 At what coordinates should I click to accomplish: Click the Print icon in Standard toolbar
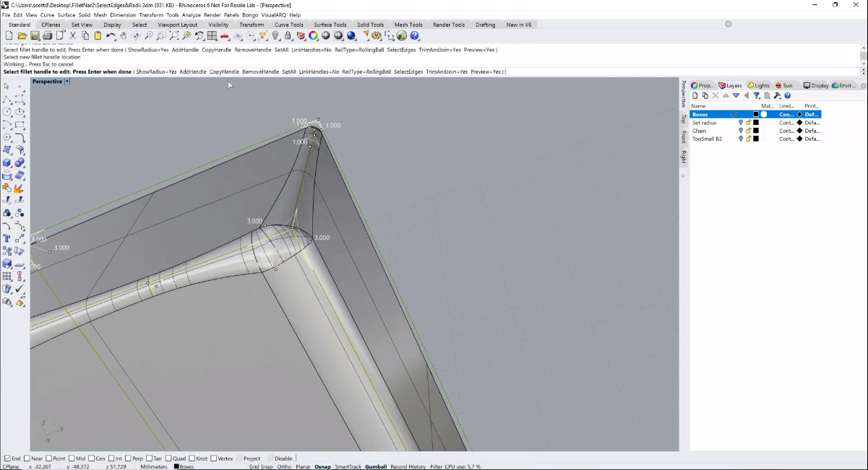pos(48,35)
